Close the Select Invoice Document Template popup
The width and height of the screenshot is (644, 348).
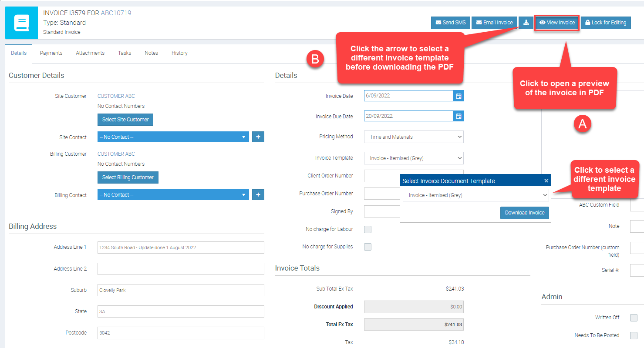pyautogui.click(x=546, y=181)
